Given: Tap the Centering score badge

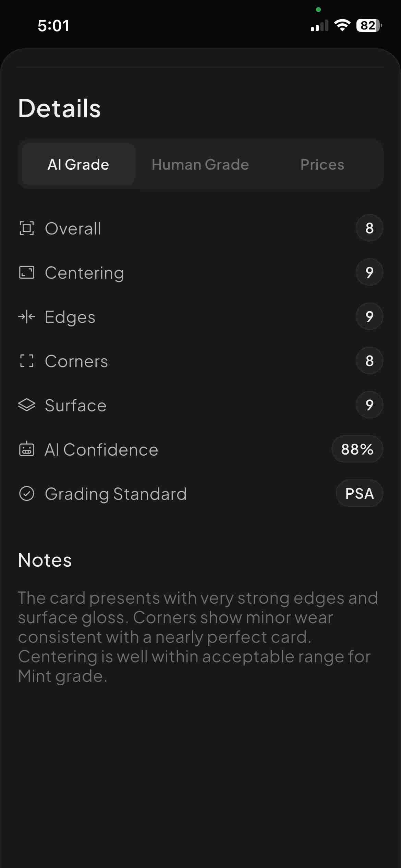Looking at the screenshot, I should pos(369,273).
